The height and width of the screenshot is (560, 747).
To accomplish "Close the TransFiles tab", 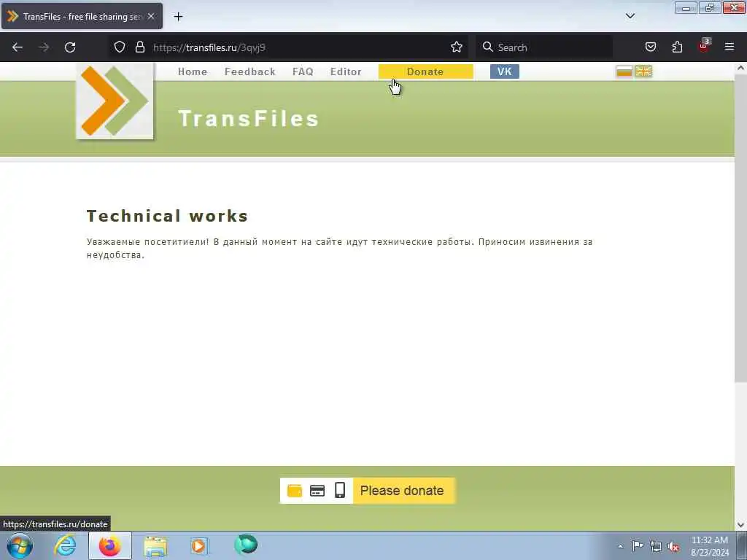I will click(x=151, y=16).
